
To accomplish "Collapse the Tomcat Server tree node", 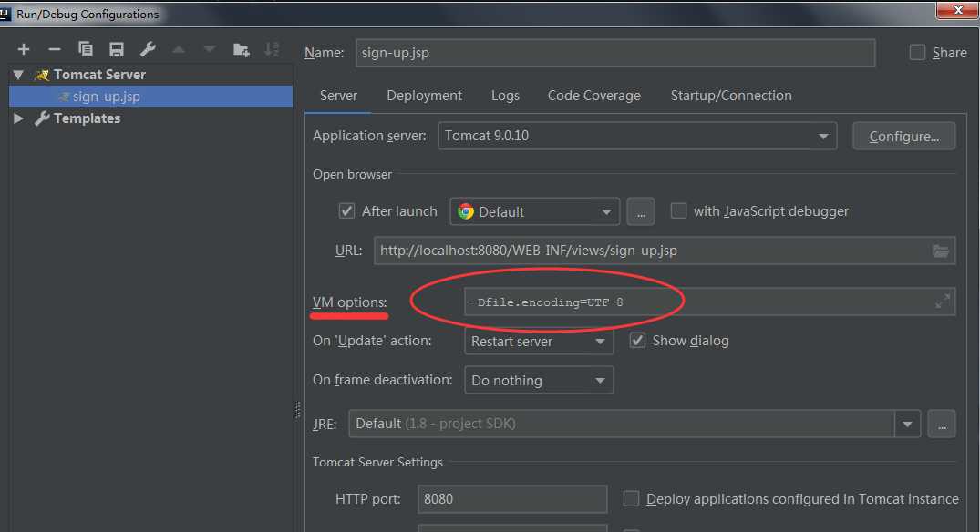I will click(18, 75).
